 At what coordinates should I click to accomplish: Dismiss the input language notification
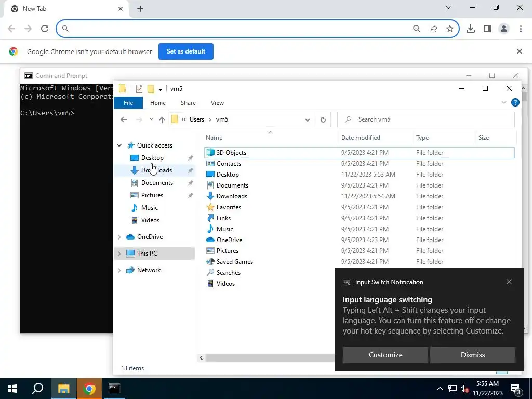point(473,355)
